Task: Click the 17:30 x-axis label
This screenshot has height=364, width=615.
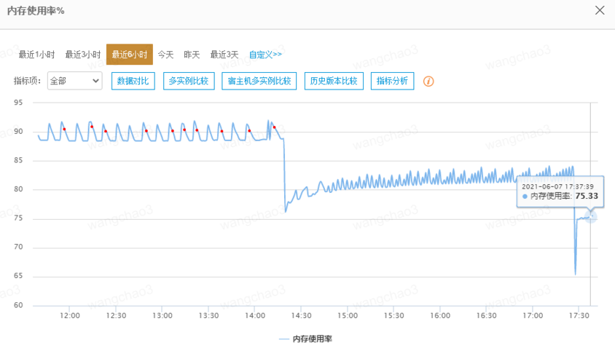Action: click(x=579, y=315)
